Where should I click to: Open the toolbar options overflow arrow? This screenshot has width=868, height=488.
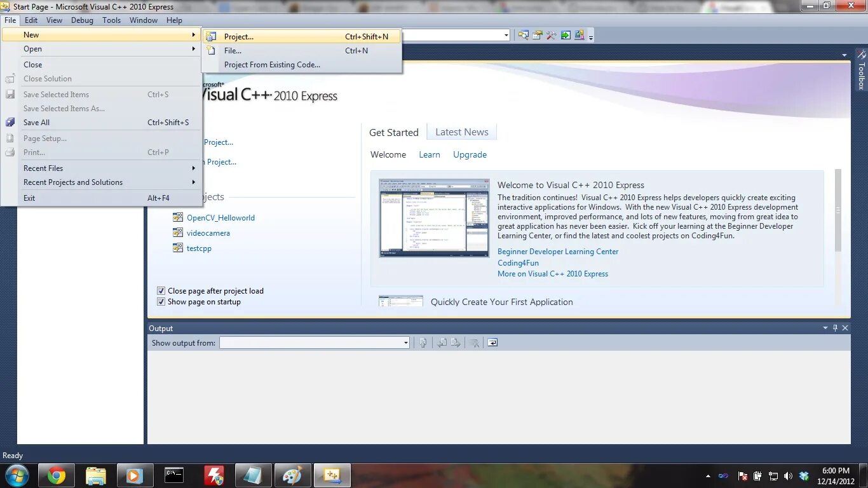[x=591, y=37]
